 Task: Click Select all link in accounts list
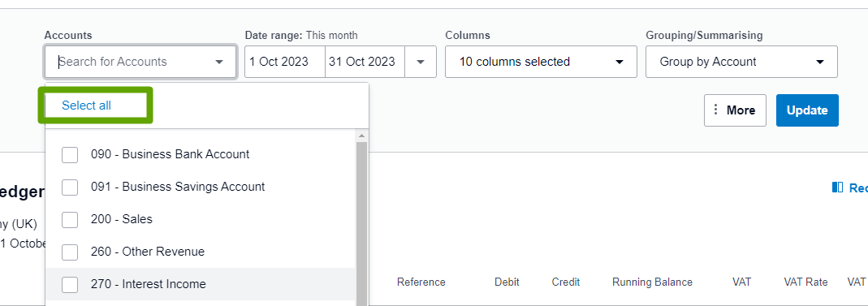point(86,106)
